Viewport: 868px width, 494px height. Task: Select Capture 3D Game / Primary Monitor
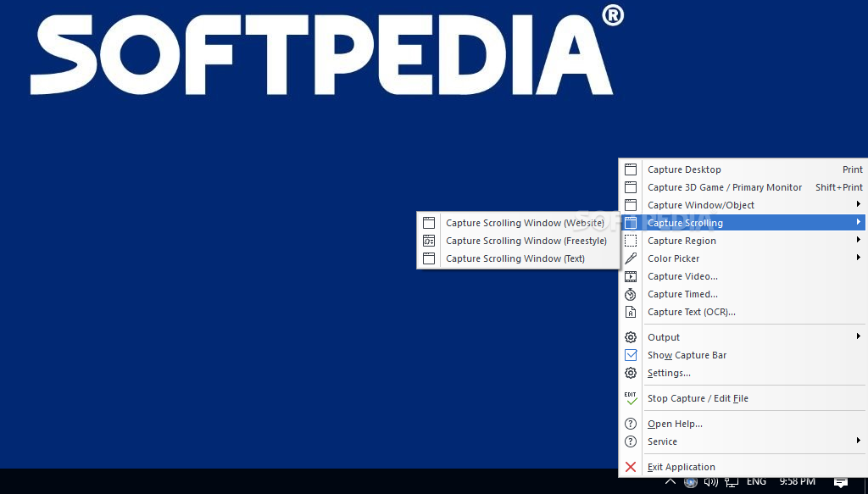click(743, 187)
